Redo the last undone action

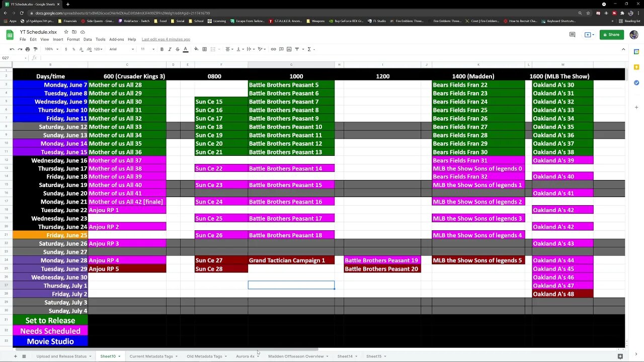coord(20,49)
